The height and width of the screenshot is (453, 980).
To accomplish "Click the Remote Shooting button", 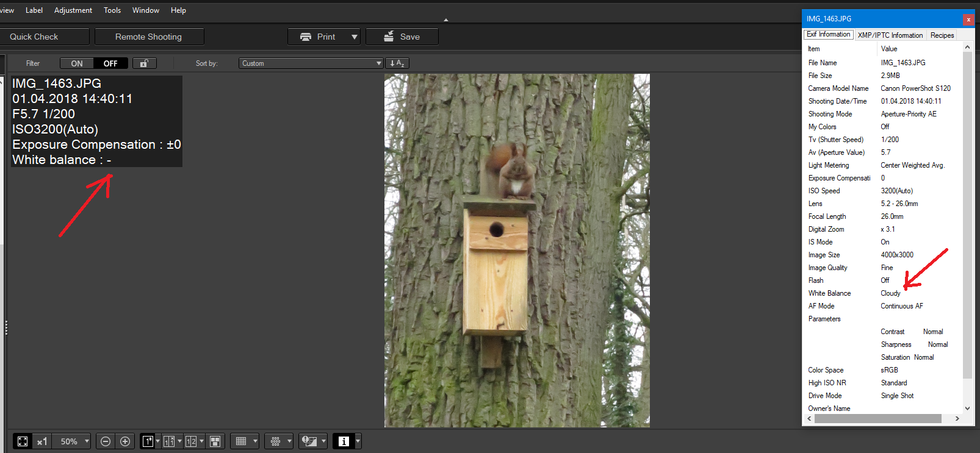I will tap(148, 37).
